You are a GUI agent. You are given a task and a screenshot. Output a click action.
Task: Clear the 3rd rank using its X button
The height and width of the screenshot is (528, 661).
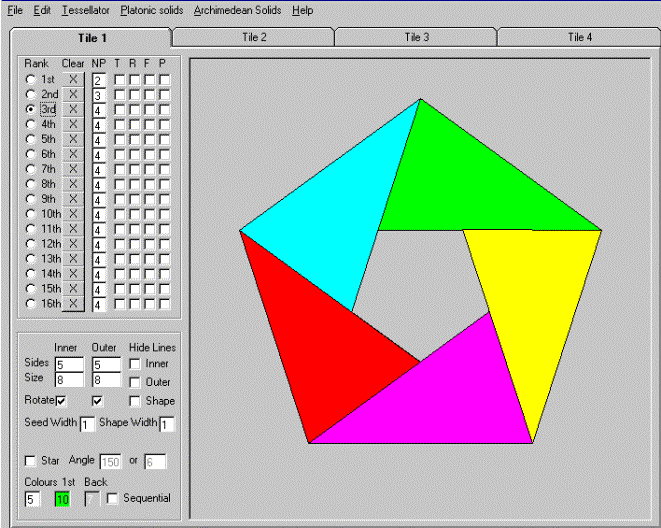[73, 109]
